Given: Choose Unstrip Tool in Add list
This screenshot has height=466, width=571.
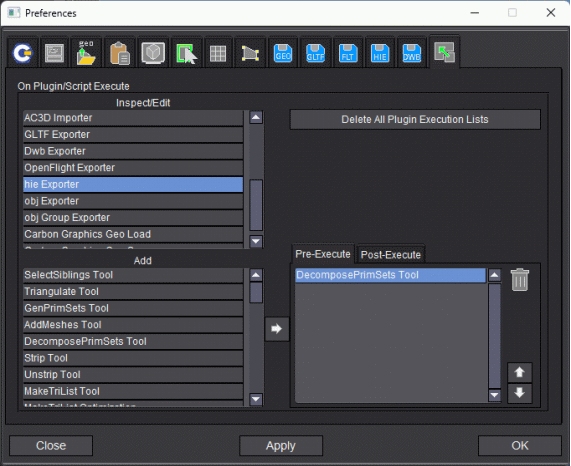Looking at the screenshot, I should pyautogui.click(x=133, y=374).
